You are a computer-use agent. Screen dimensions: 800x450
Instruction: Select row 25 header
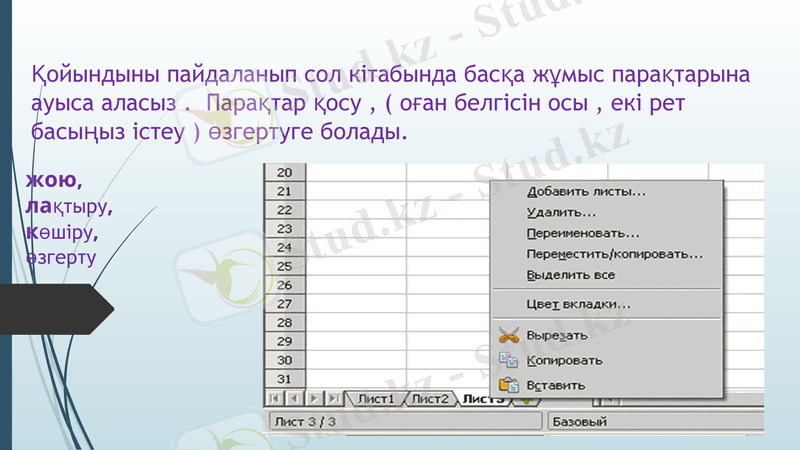(283, 266)
